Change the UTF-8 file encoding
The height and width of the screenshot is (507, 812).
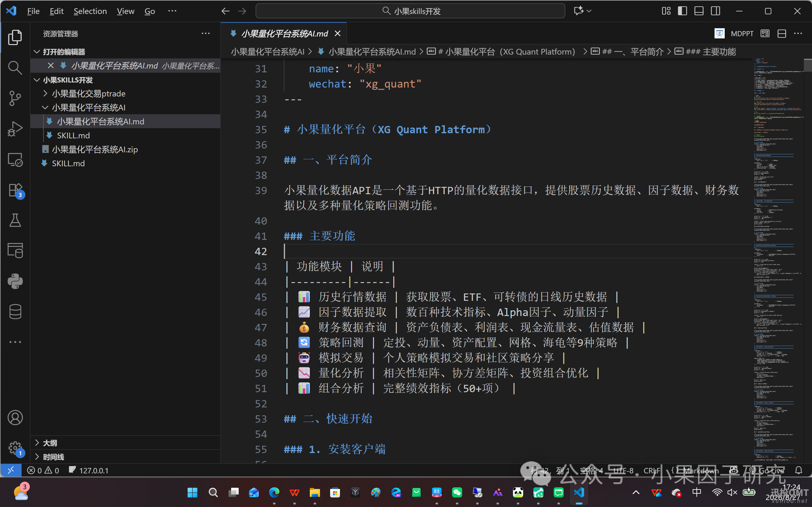point(623,470)
